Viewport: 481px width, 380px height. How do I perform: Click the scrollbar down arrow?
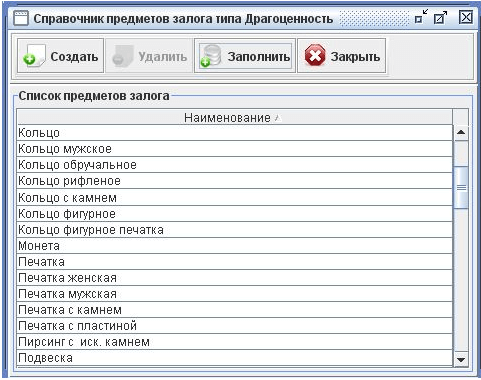coord(461,359)
